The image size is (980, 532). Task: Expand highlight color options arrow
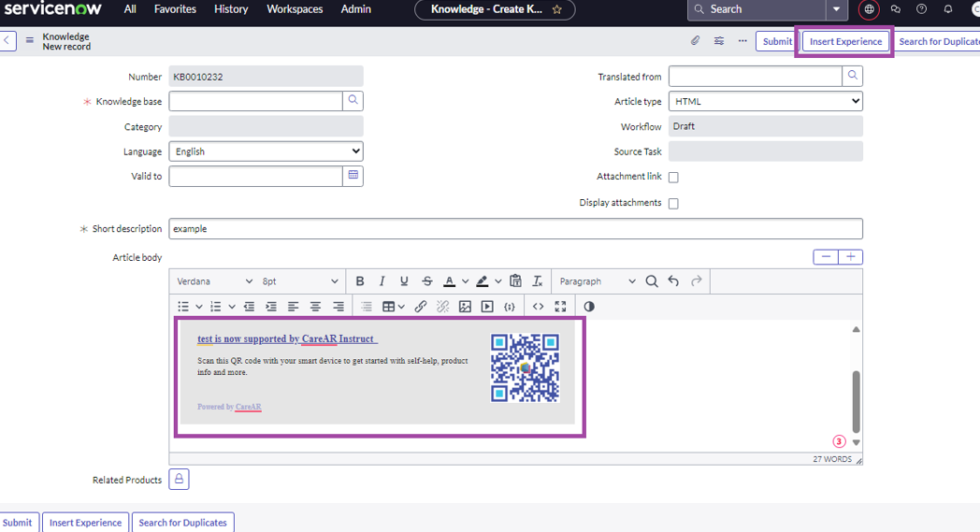[498, 281]
